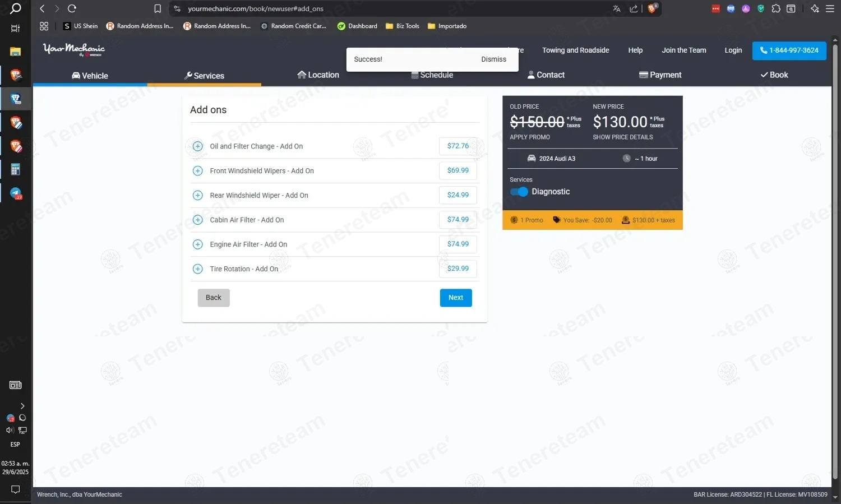Switch to the Location step tab

pyautogui.click(x=318, y=75)
